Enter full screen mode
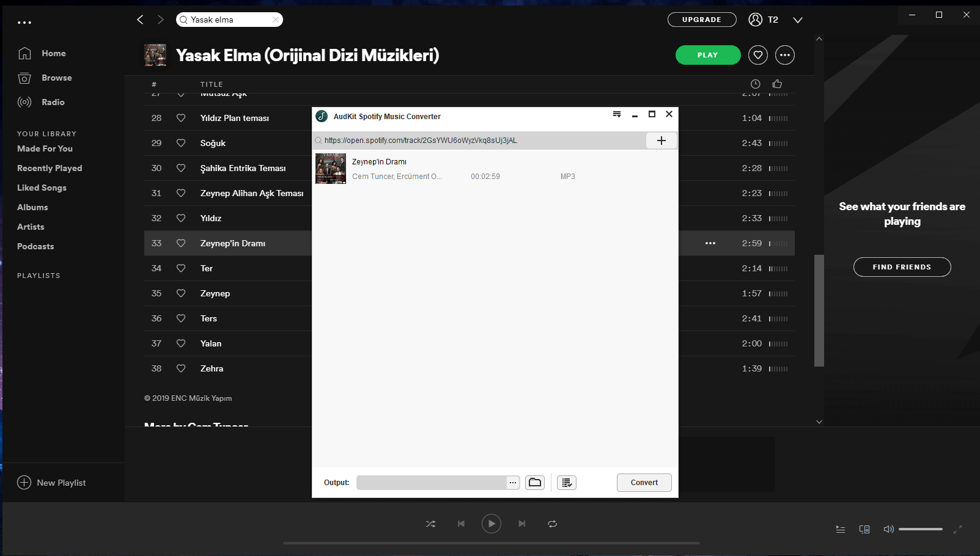This screenshot has width=980, height=556. (958, 529)
